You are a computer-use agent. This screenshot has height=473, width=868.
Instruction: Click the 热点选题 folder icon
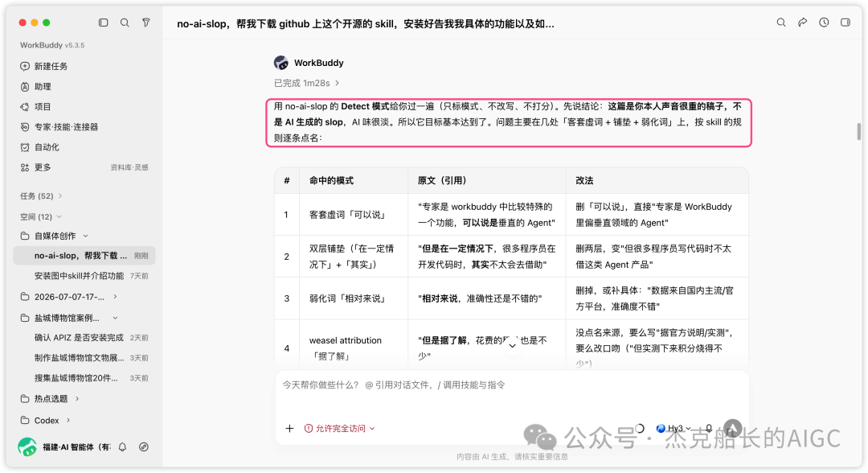point(25,399)
